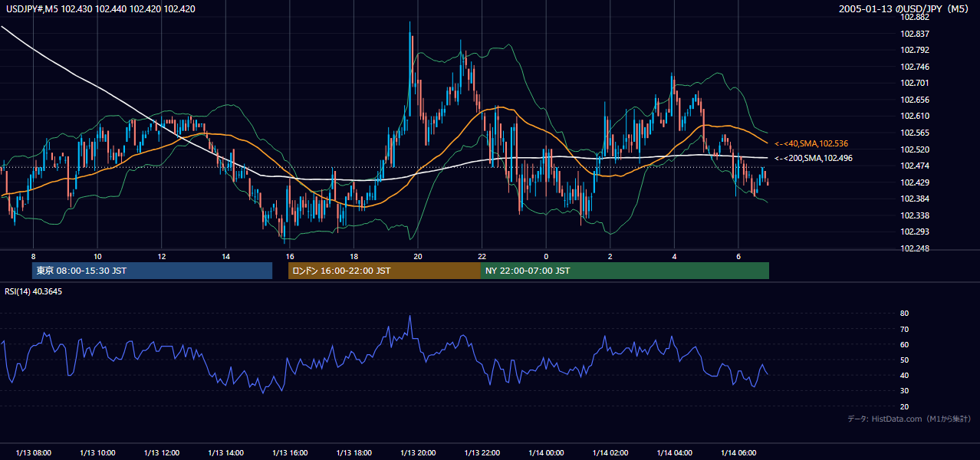Click the bottom '1/13 22:00' time label
The image size is (980, 460).
pyautogui.click(x=482, y=452)
